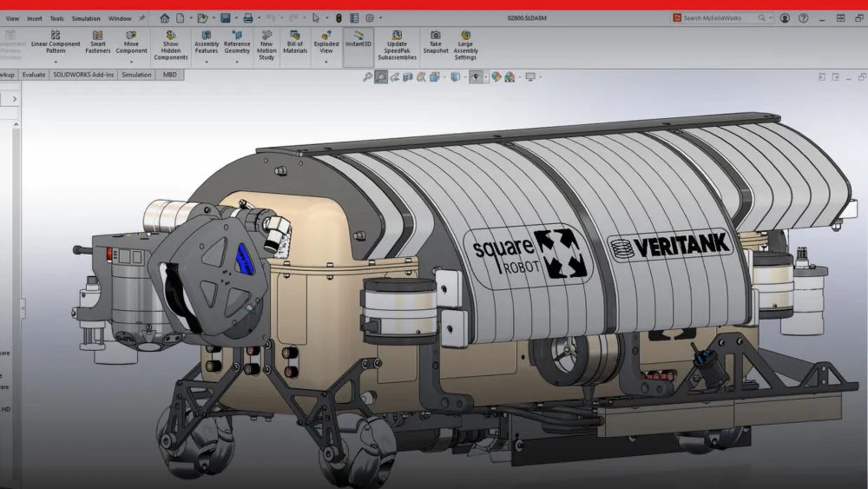Expand Exploded View dropdown arrow

pos(326,62)
